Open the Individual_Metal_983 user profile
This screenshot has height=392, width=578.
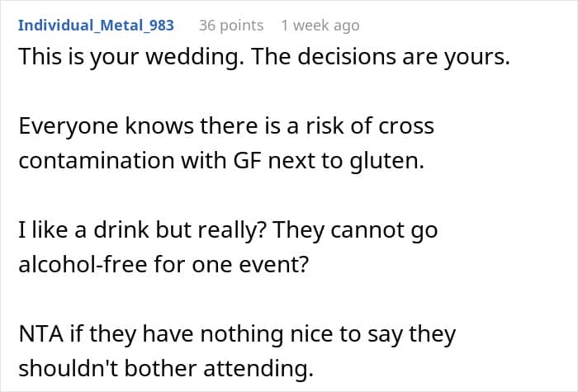point(96,25)
